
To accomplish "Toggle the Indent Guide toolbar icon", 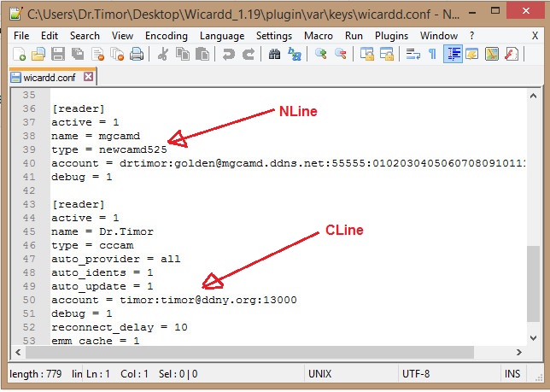I will 453,55.
